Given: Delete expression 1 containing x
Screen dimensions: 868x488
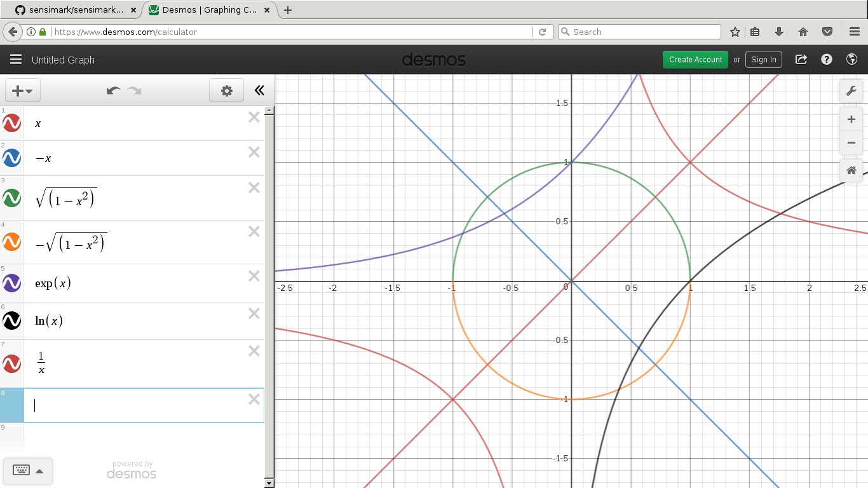Looking at the screenshot, I should (x=254, y=117).
